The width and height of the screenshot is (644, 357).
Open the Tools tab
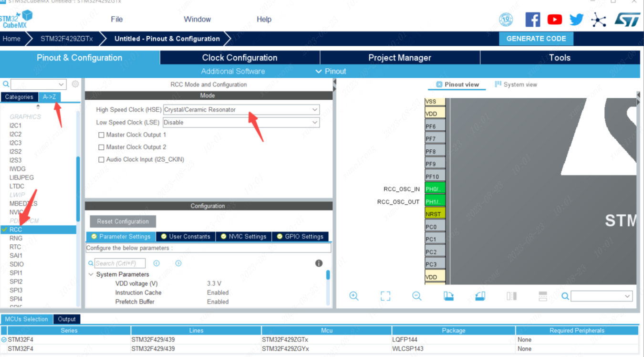pos(560,58)
